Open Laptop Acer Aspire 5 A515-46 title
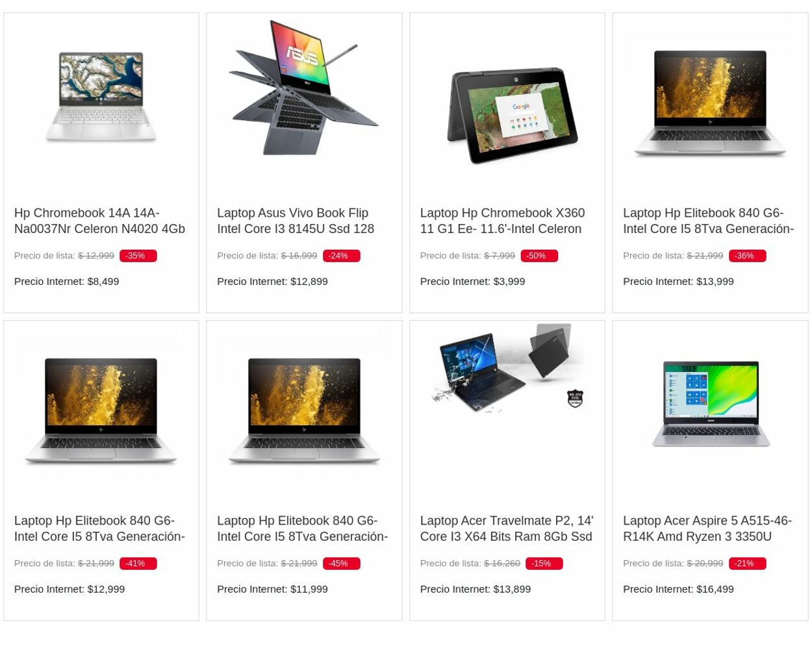812x668 pixels. [707, 528]
